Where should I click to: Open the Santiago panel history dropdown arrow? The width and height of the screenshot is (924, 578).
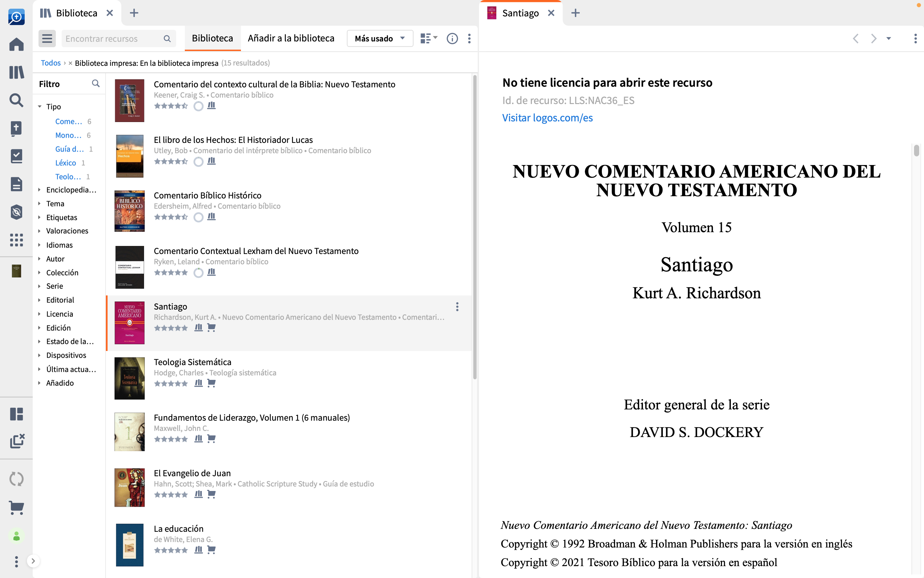point(888,39)
